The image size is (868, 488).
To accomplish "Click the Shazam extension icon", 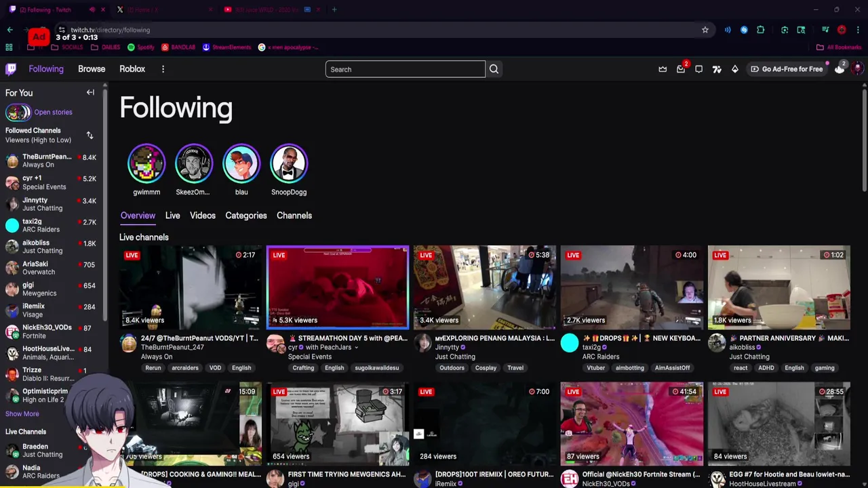I will (744, 30).
